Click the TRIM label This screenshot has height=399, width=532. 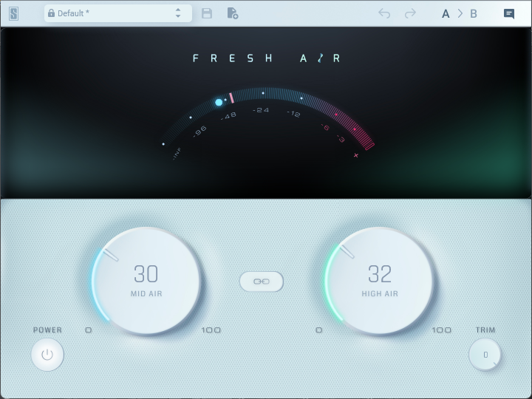tap(485, 330)
